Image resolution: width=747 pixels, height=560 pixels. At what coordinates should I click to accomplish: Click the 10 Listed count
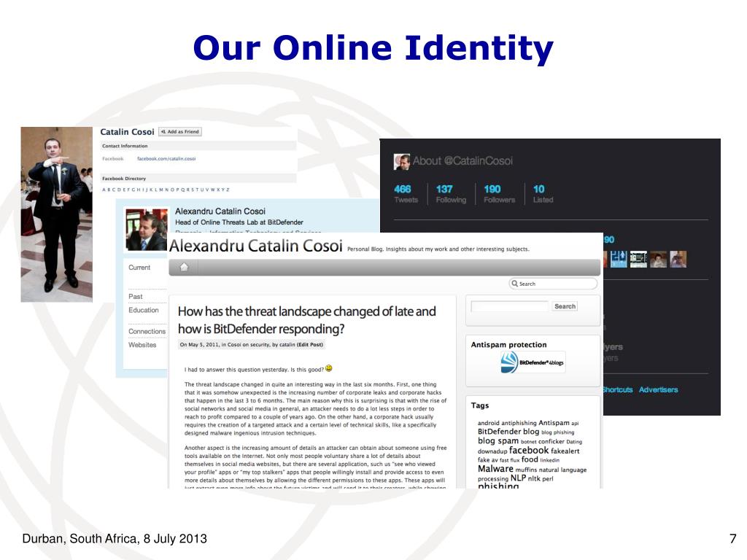tap(543, 193)
